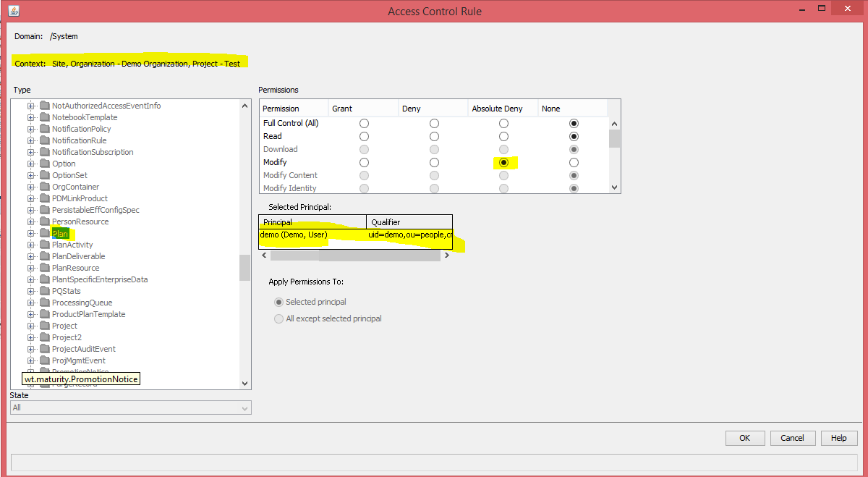
Task: Select PlanActivity in Type tree
Action: 72,245
